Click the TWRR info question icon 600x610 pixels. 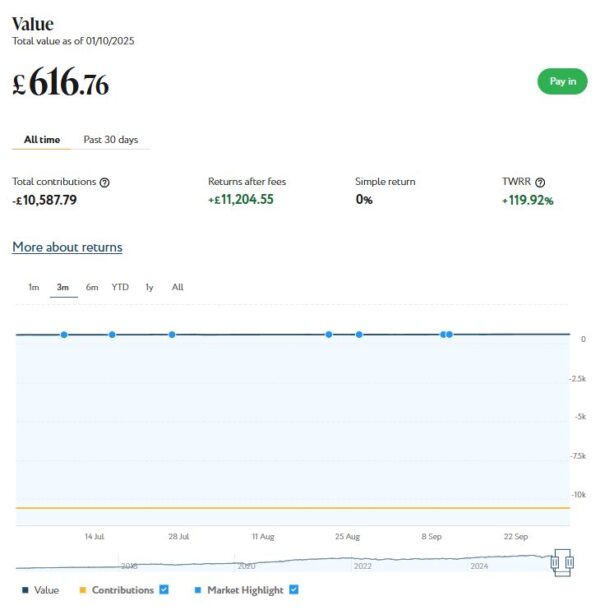[x=541, y=182]
